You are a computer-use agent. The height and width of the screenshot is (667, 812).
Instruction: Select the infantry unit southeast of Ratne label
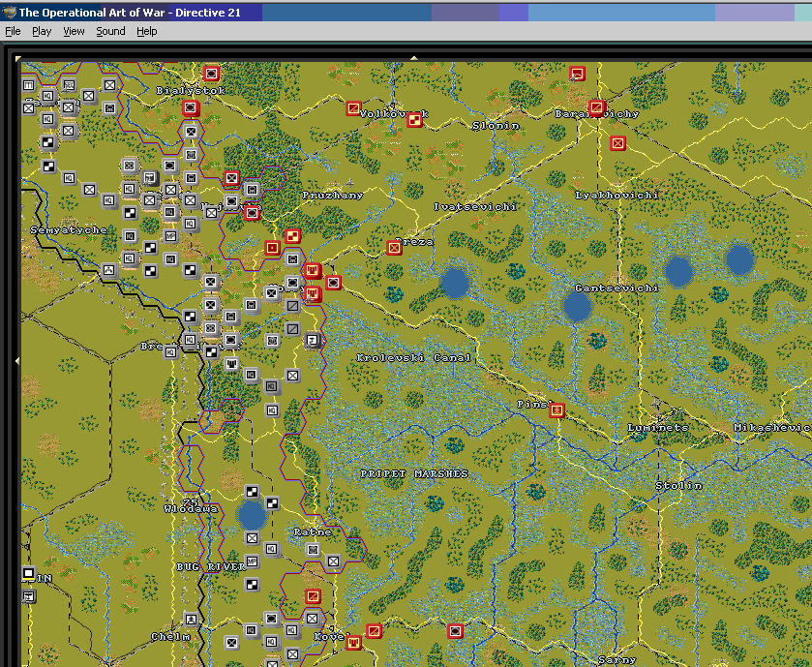click(x=333, y=561)
